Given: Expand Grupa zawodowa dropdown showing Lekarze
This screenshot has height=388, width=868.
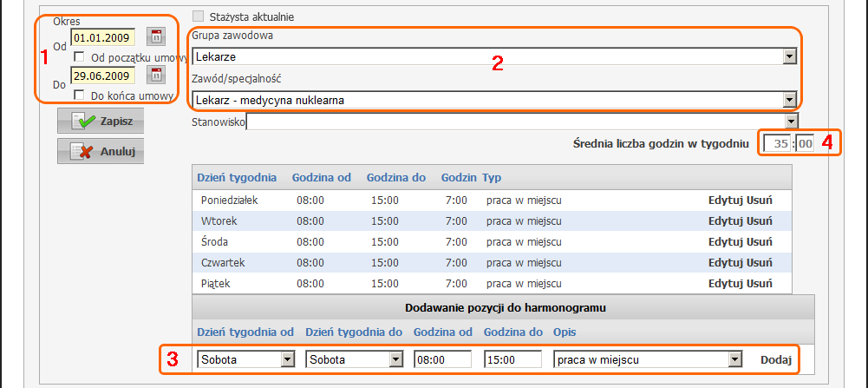Looking at the screenshot, I should pyautogui.click(x=790, y=56).
